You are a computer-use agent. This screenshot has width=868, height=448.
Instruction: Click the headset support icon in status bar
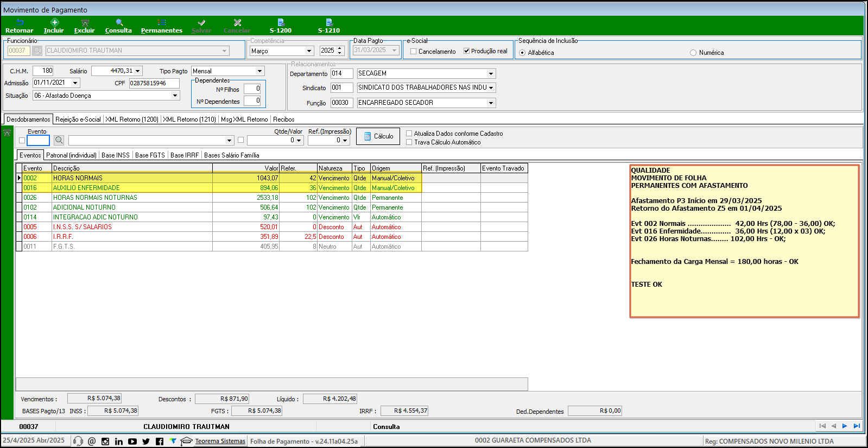pos(78,441)
